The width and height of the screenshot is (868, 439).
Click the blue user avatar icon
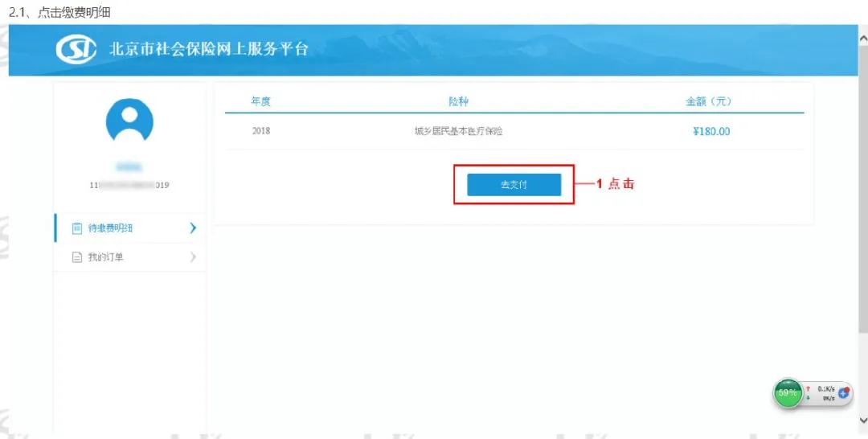click(x=129, y=122)
